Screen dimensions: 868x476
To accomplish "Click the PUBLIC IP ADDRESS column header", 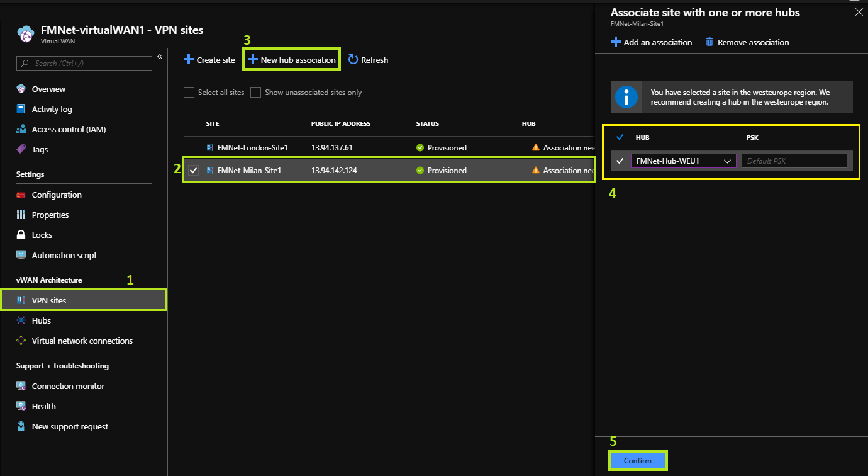I will tap(341, 124).
